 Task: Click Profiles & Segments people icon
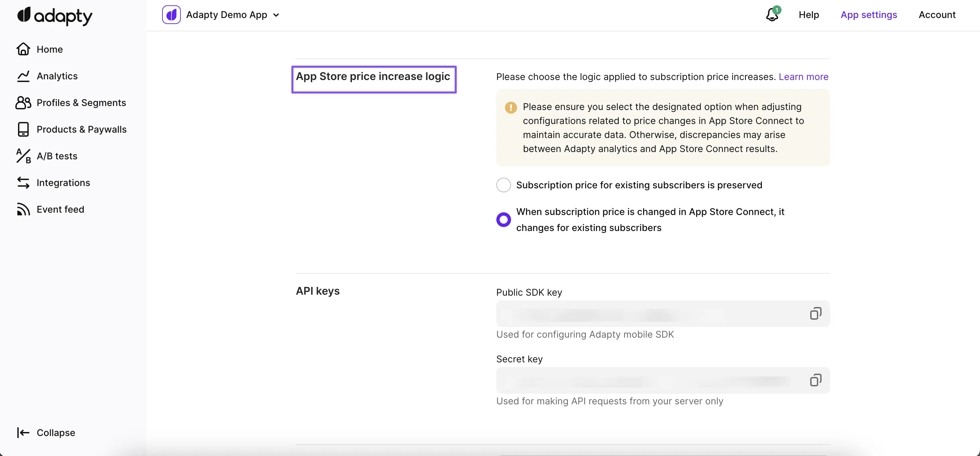[23, 103]
